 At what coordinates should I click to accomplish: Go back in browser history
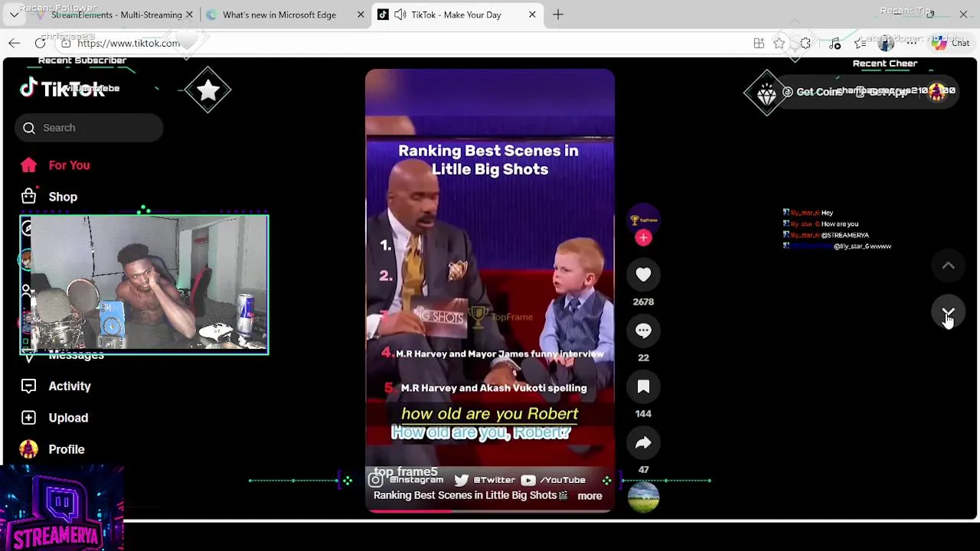pyautogui.click(x=14, y=43)
